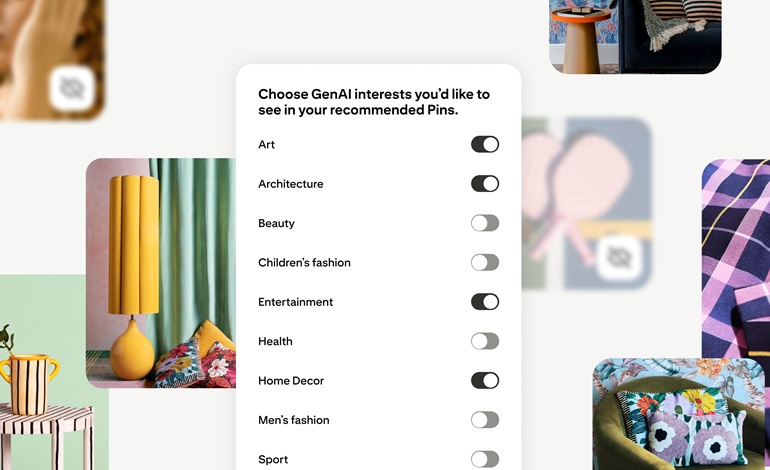
Task: Enable the Sport toggle
Action: pyautogui.click(x=485, y=459)
